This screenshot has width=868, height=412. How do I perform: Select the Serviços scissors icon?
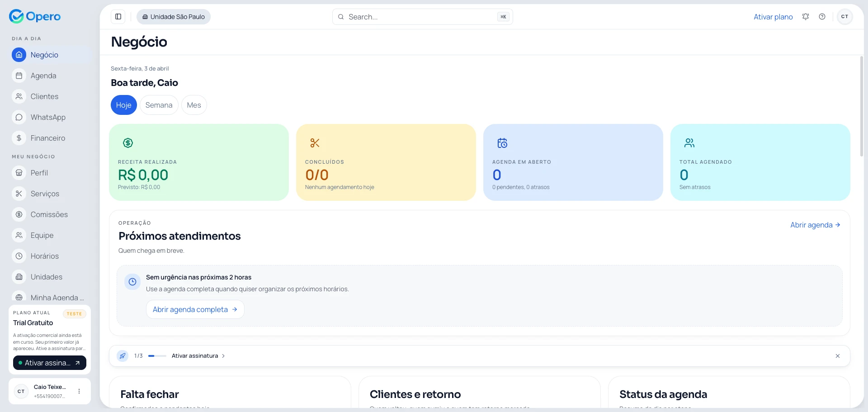pyautogui.click(x=19, y=194)
